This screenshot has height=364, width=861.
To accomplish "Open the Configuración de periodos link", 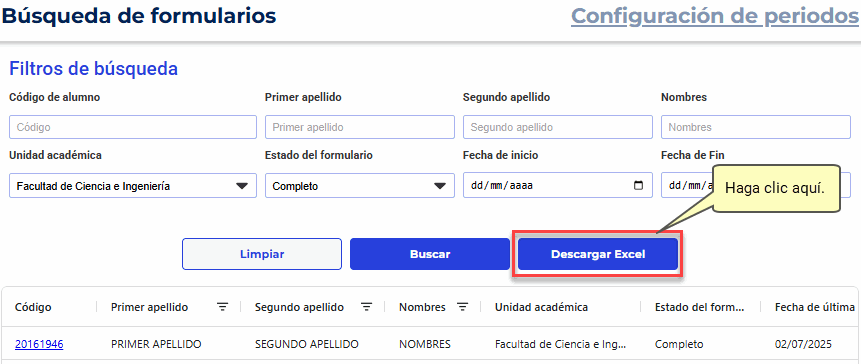I will [x=715, y=16].
